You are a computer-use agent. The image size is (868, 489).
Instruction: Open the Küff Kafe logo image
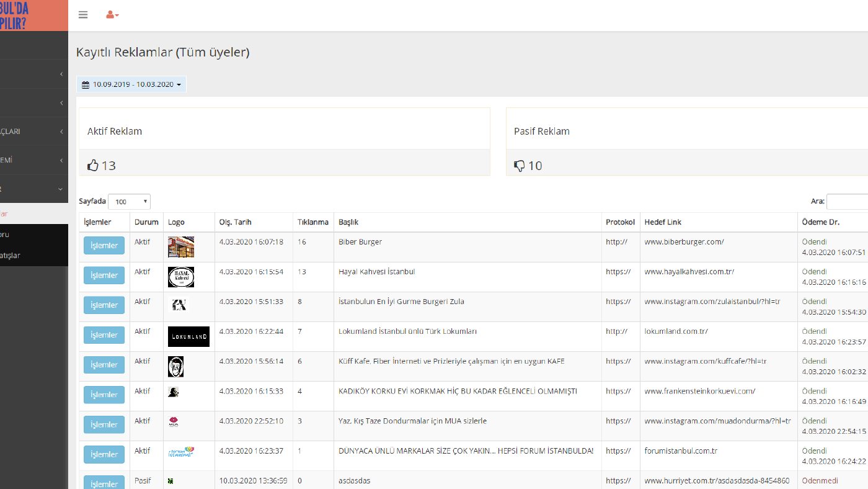tap(175, 366)
